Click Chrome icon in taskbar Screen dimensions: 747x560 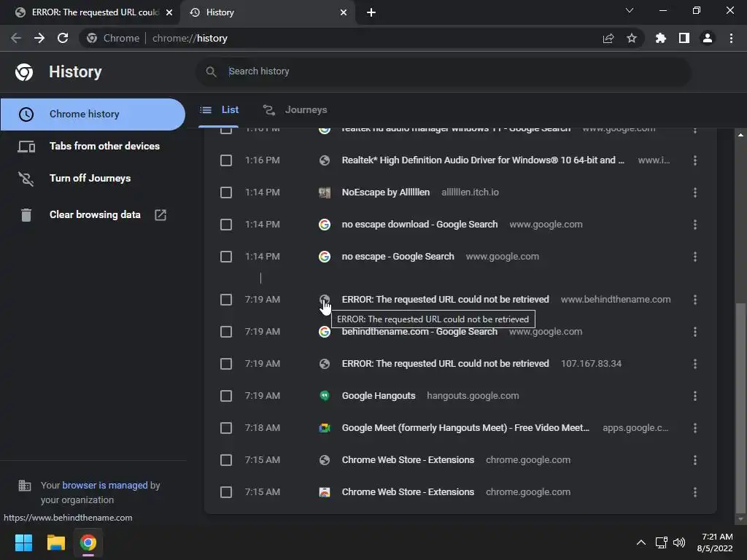tap(88, 542)
